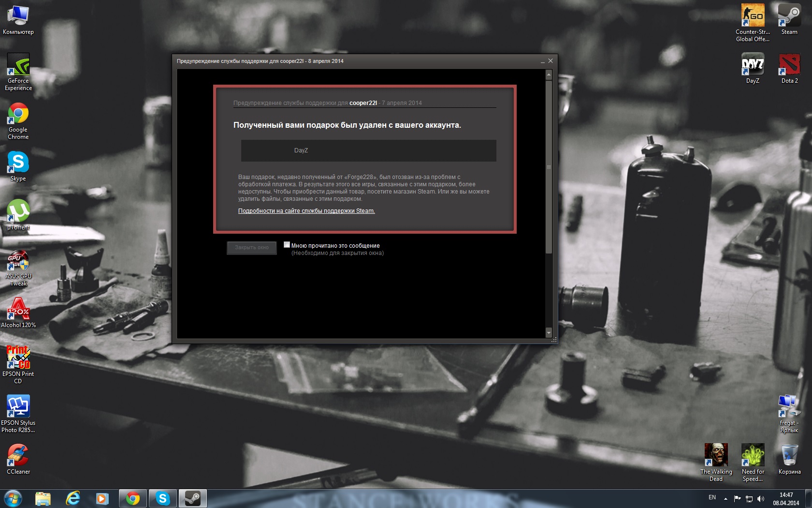Image resolution: width=812 pixels, height=508 pixels.
Task: Select the GeForce Experience desktop icon
Action: pyautogui.click(x=18, y=72)
